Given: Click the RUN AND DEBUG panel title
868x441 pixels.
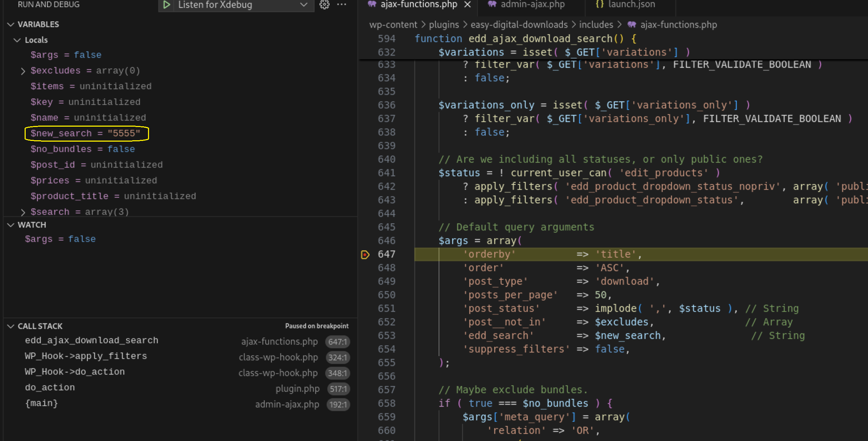Looking at the screenshot, I should [48, 5].
